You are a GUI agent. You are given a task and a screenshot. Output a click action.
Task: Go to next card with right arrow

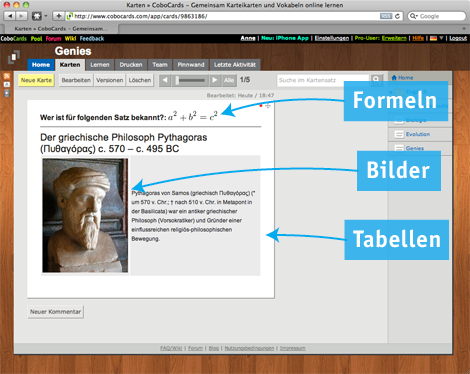[x=215, y=80]
